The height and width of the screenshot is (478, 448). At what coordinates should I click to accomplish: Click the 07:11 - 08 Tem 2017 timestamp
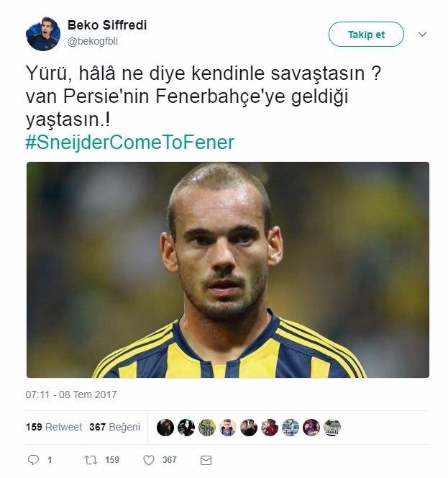pyautogui.click(x=71, y=394)
